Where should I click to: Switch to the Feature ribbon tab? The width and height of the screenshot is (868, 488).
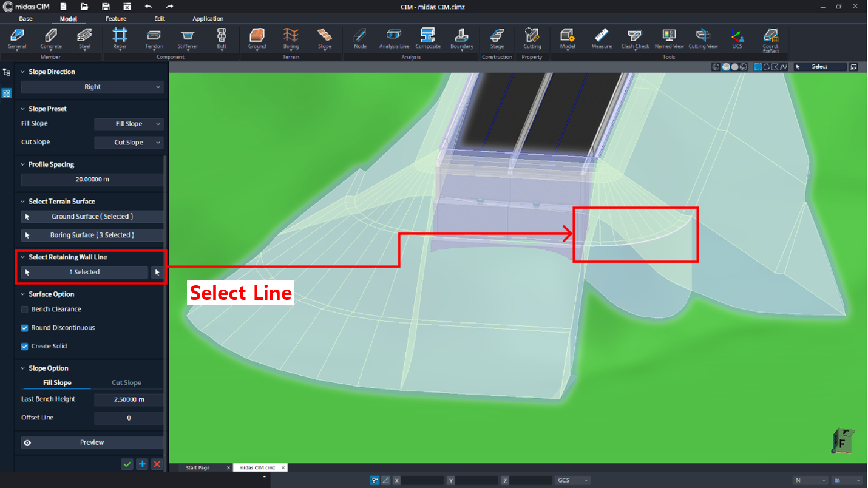click(115, 18)
